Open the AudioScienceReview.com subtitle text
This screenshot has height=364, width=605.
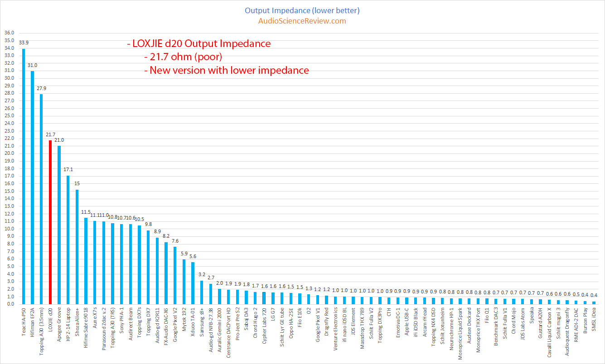[302, 21]
